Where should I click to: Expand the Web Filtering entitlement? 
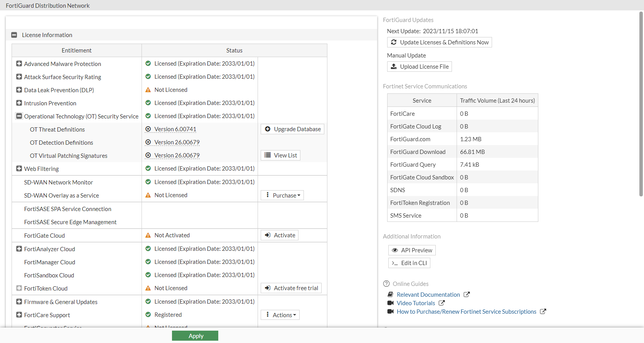pos(19,169)
